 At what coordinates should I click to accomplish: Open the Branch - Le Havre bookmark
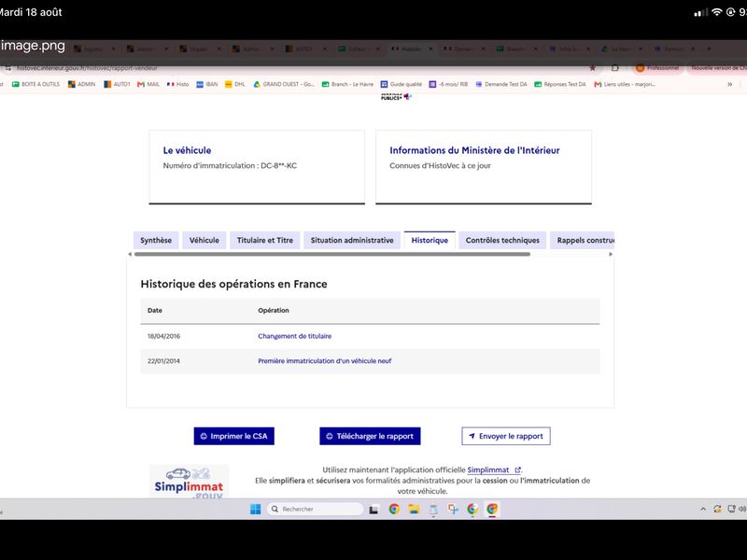tap(347, 84)
